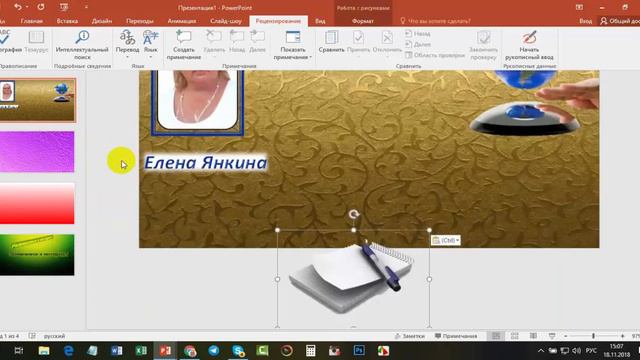640x360 pixels.
Task: Switch to the Анимация ribbon tab
Action: pos(182,21)
